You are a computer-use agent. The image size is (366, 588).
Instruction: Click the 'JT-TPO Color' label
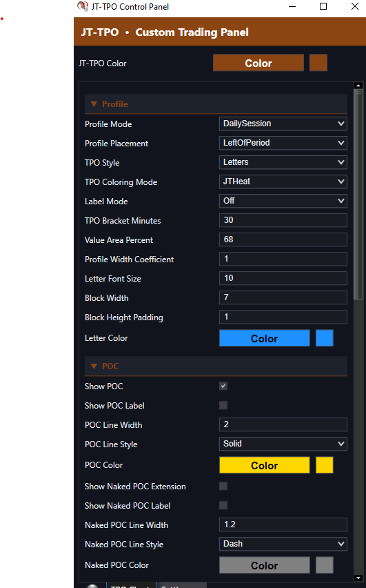[x=102, y=63]
